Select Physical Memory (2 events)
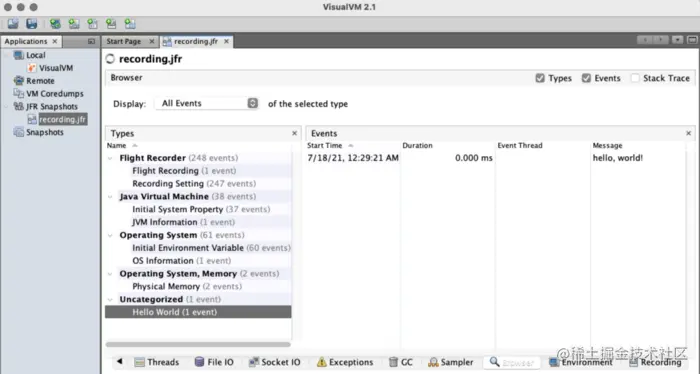The height and width of the screenshot is (374, 700). point(198,287)
